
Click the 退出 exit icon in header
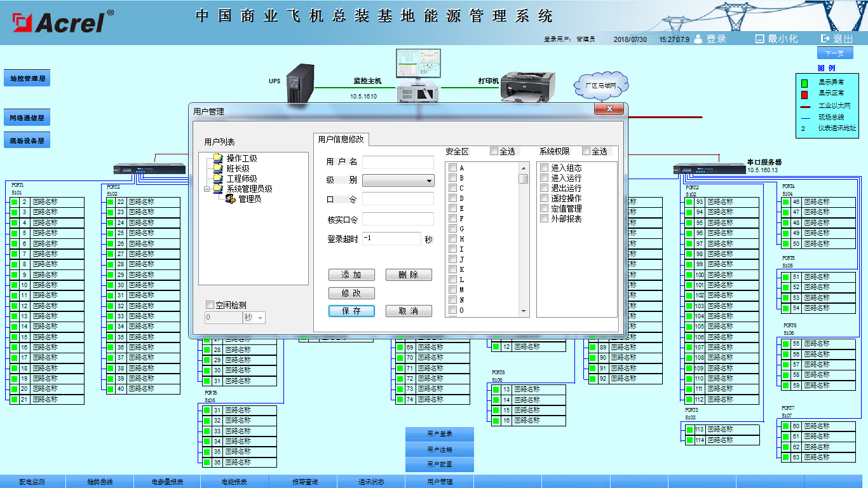pyautogui.click(x=825, y=39)
